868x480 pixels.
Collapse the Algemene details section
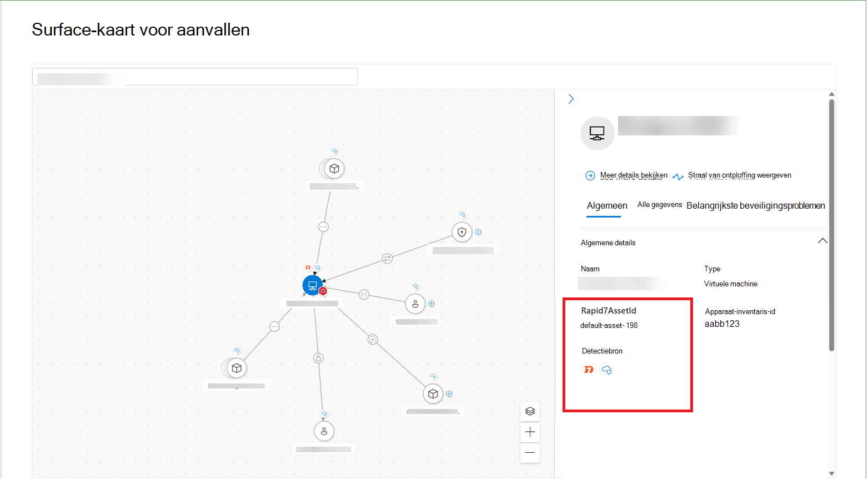(x=822, y=241)
